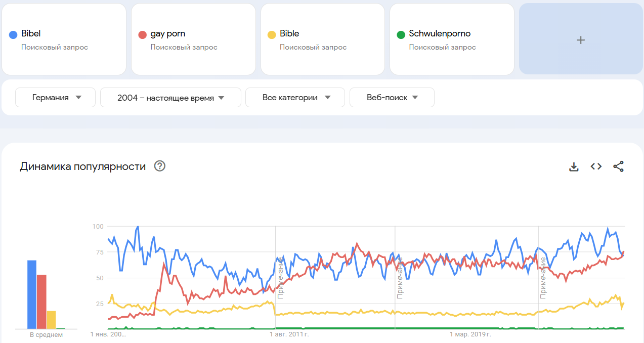Viewport: 644px width, 343px height.
Task: Edit the Bible search term card
Action: 323,39
